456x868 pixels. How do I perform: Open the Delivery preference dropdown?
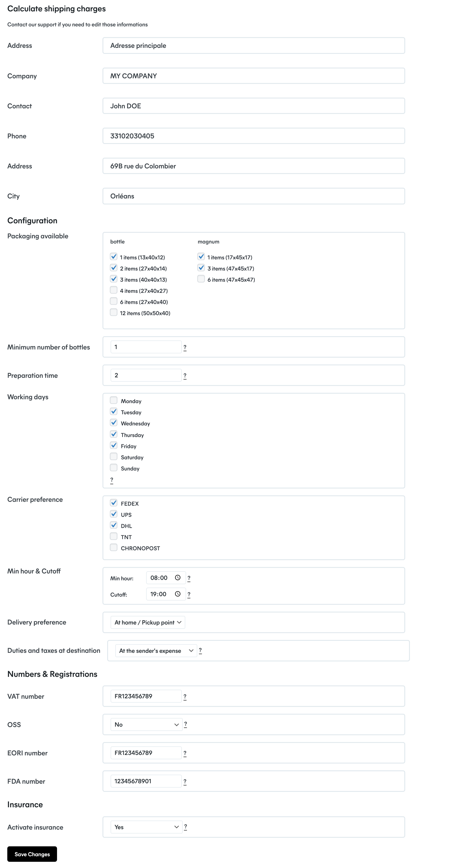pyautogui.click(x=147, y=622)
